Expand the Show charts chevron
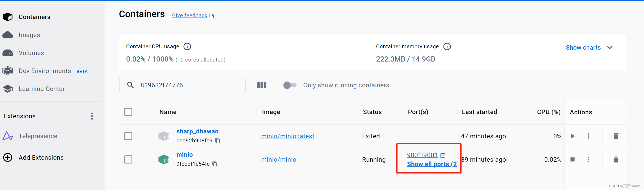The width and height of the screenshot is (644, 190). coord(610,47)
